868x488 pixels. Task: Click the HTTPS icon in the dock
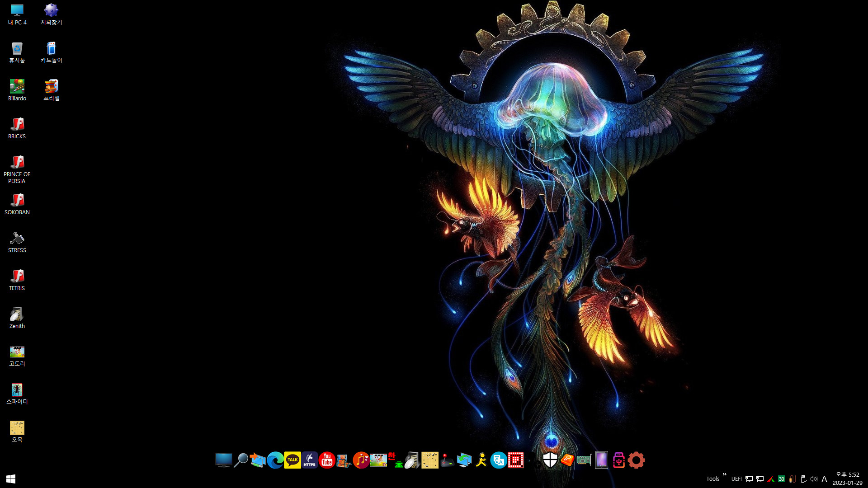coord(309,460)
